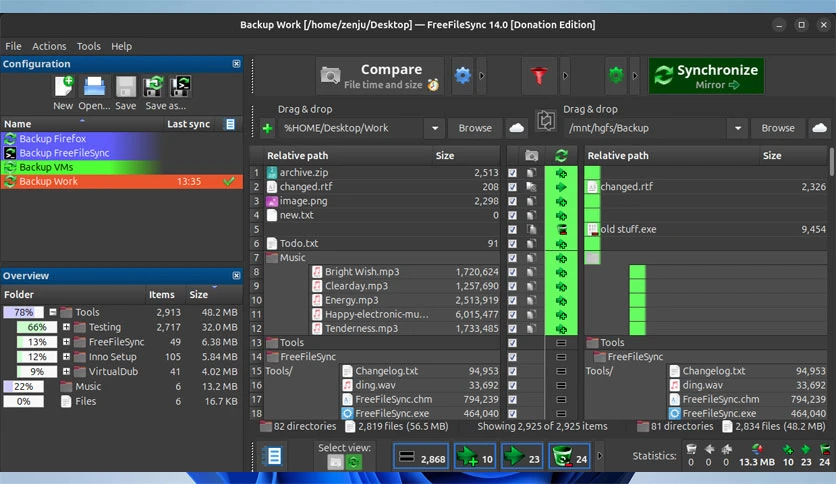Uncheck the changed.rtf row checkbox
Screen dimensions: 836x484
(512, 187)
